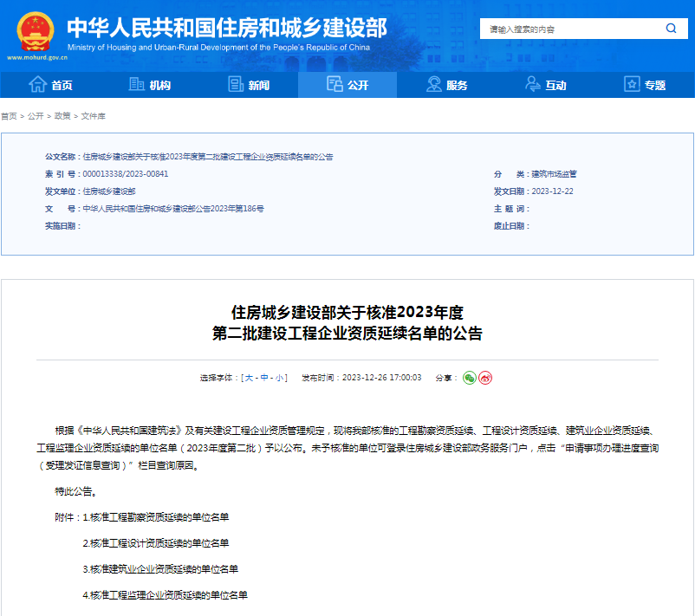The height and width of the screenshot is (616, 695).
Task: Click the building icon beside 机构
Action: [135, 84]
